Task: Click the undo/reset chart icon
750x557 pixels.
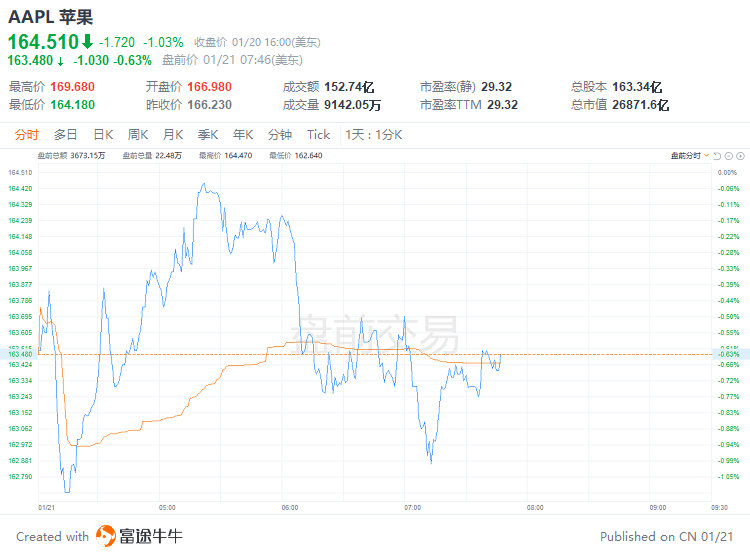Action: pyautogui.click(x=717, y=156)
